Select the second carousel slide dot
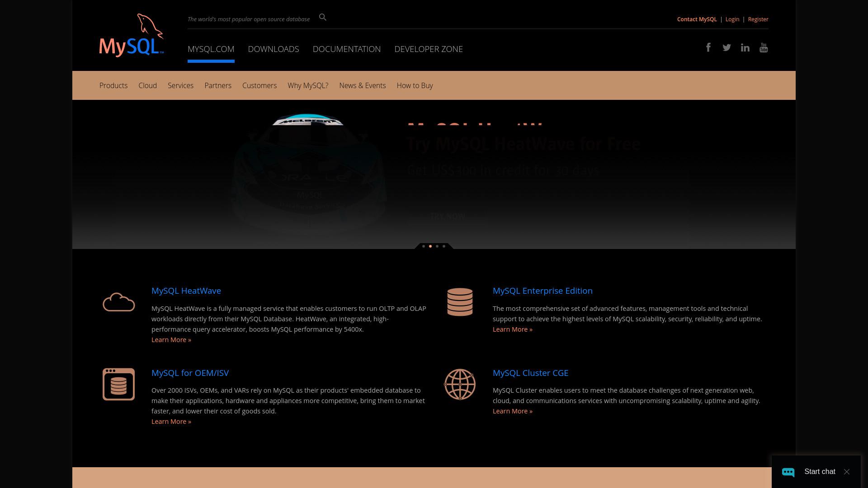 430,246
